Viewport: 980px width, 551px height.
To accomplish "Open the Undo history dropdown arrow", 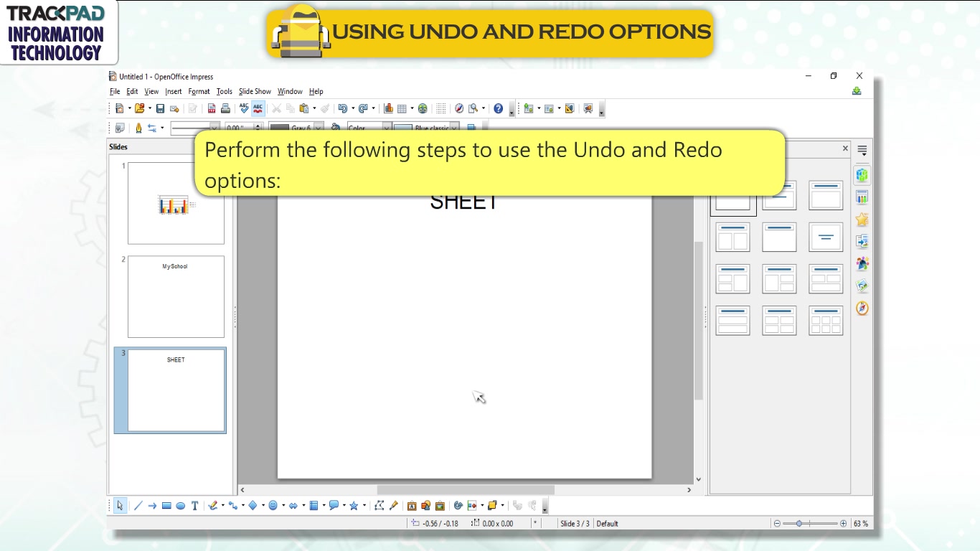I will [352, 108].
